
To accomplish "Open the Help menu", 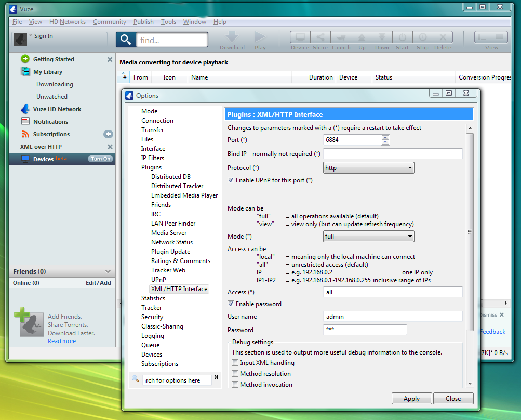I will click(220, 22).
